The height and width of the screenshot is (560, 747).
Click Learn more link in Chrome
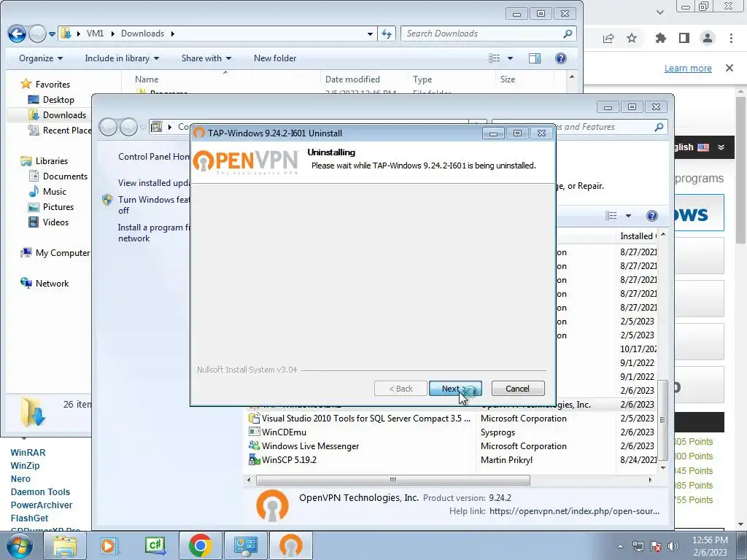(688, 68)
